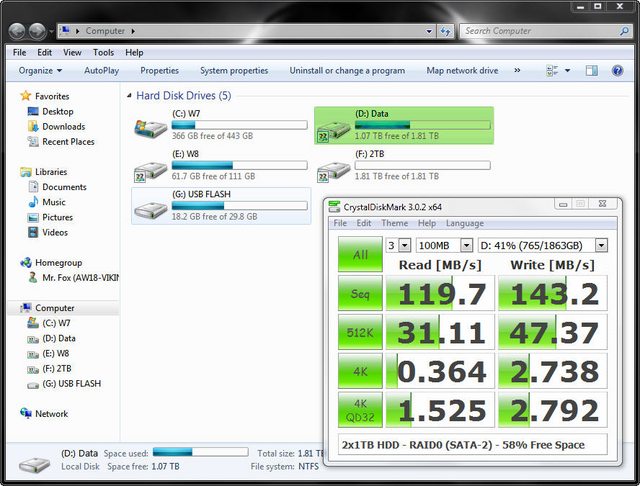Open the Help question mark icon
The image size is (640, 486).
(618, 71)
